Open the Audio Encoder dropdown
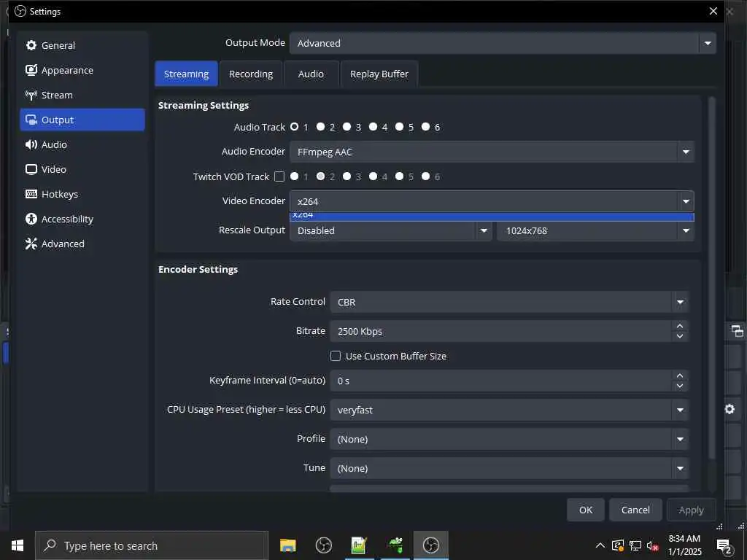 click(x=492, y=152)
